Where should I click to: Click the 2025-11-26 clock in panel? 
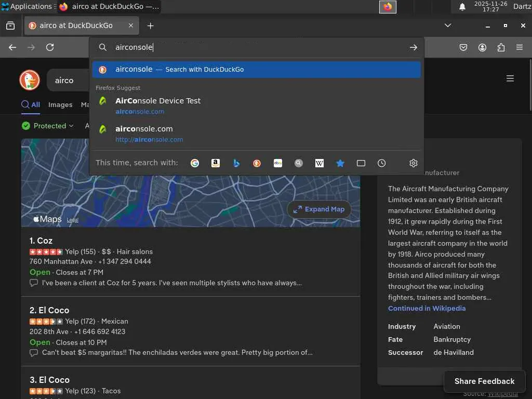point(490,6)
